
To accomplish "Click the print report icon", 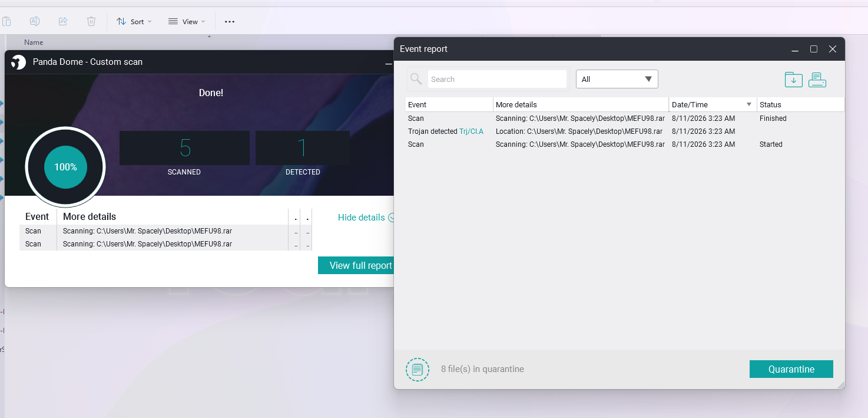I will point(817,80).
